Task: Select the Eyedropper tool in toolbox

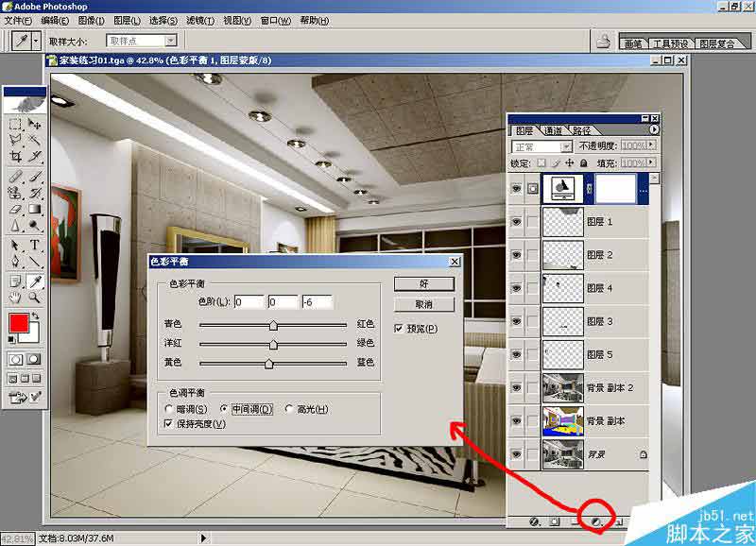Action: tap(34, 282)
